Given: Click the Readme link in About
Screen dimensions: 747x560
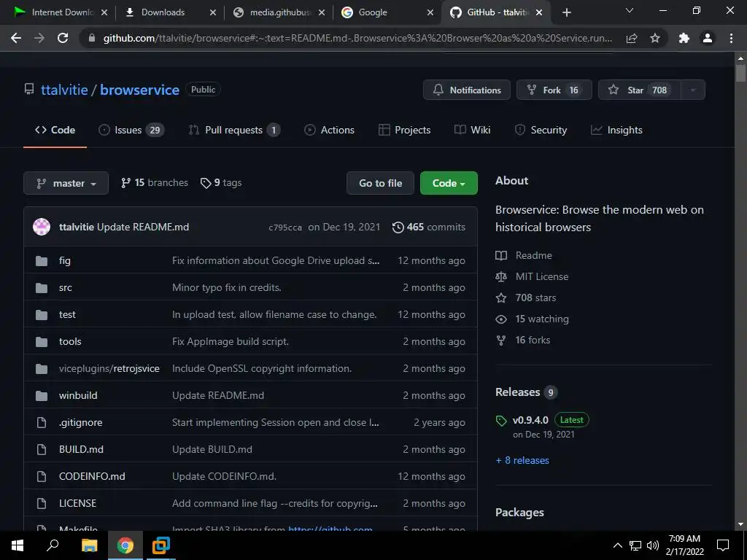Looking at the screenshot, I should [x=524, y=256].
